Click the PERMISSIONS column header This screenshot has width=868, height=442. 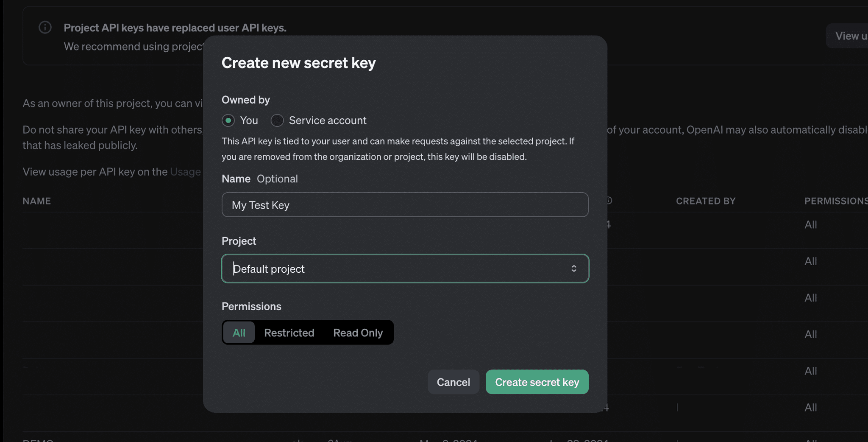tap(835, 201)
